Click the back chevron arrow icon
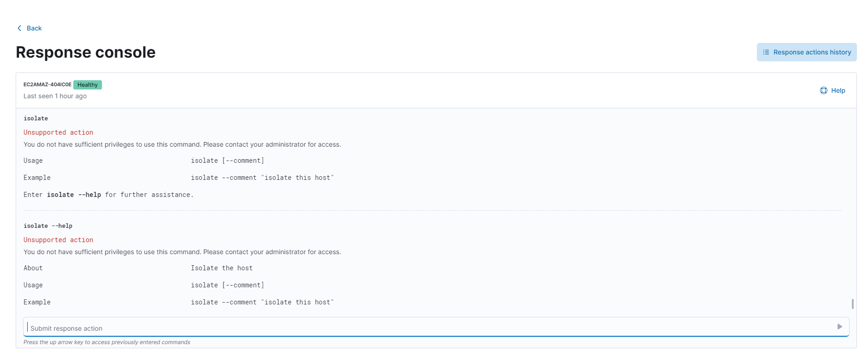868x351 pixels. [x=18, y=28]
